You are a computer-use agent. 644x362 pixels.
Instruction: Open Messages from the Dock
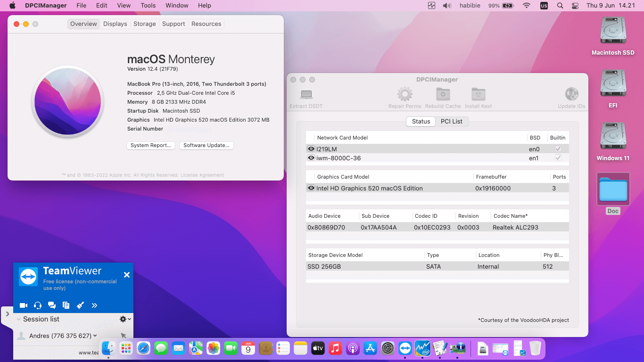coord(161,348)
